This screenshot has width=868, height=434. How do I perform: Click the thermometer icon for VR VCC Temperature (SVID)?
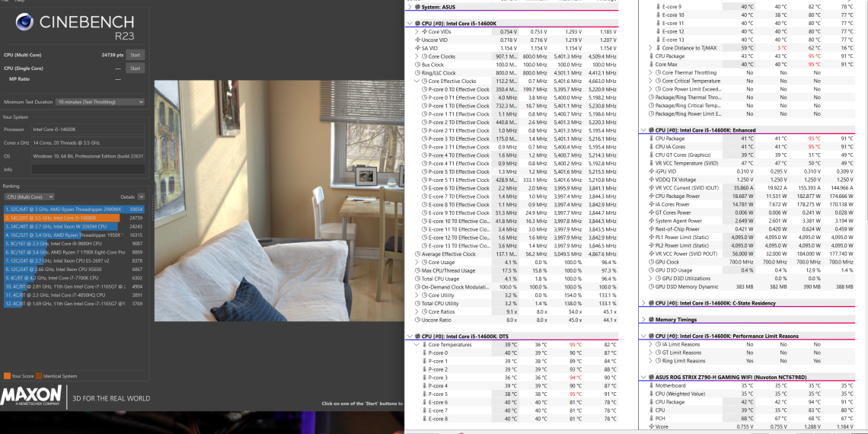(651, 163)
